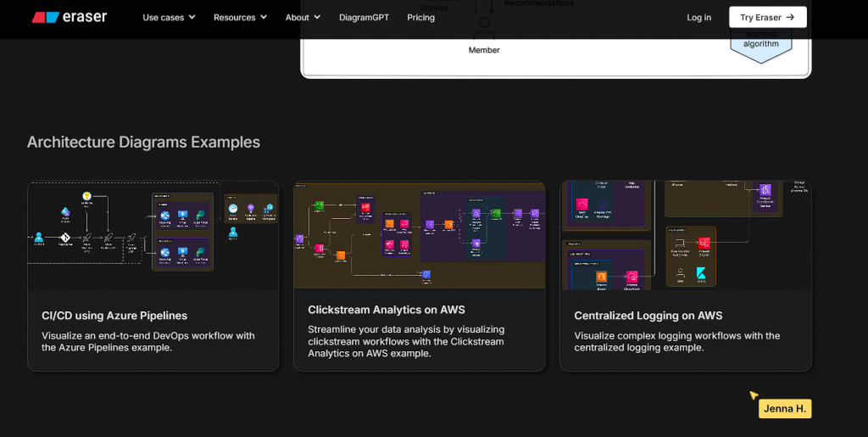868x437 pixels.
Task: Click the Try Eraser button
Action: (x=767, y=17)
